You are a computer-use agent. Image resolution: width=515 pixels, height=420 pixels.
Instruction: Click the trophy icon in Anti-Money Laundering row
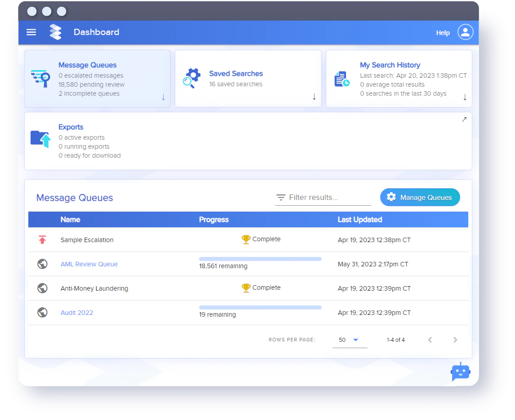click(x=246, y=288)
